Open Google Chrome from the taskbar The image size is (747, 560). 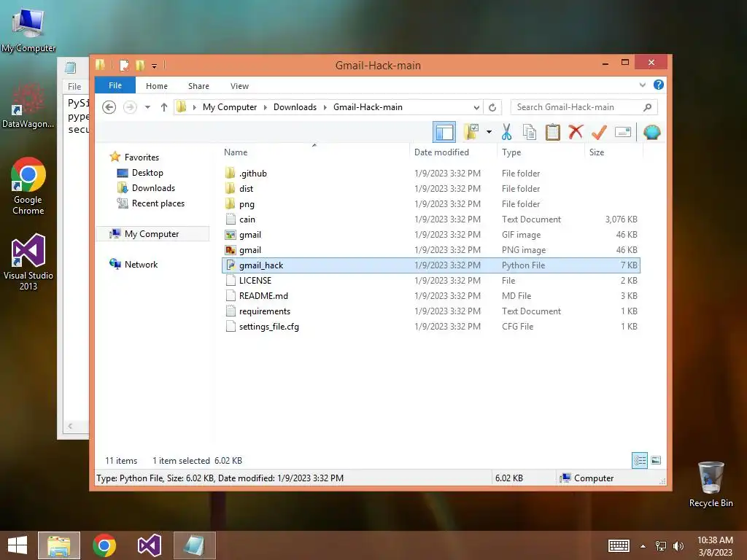(x=104, y=545)
